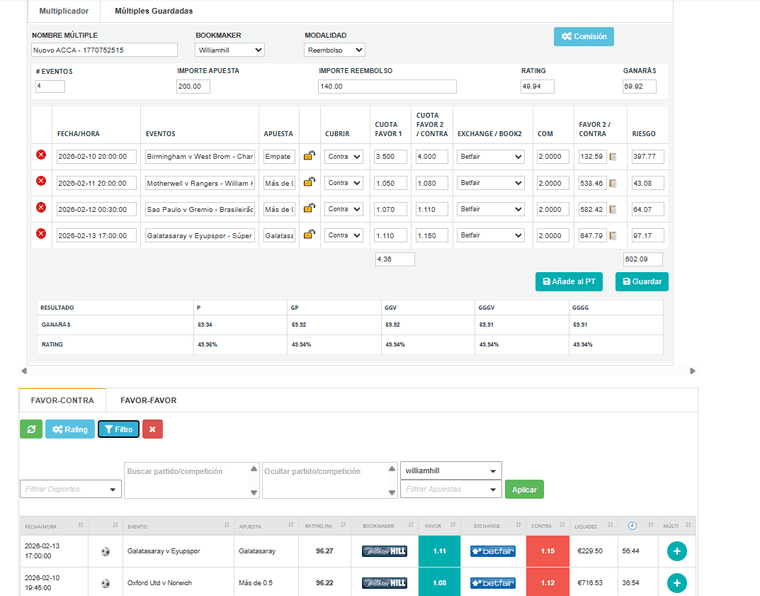Click the calculator icon beside 647.79
Image resolution: width=760 pixels, height=596 pixels.
(613, 235)
